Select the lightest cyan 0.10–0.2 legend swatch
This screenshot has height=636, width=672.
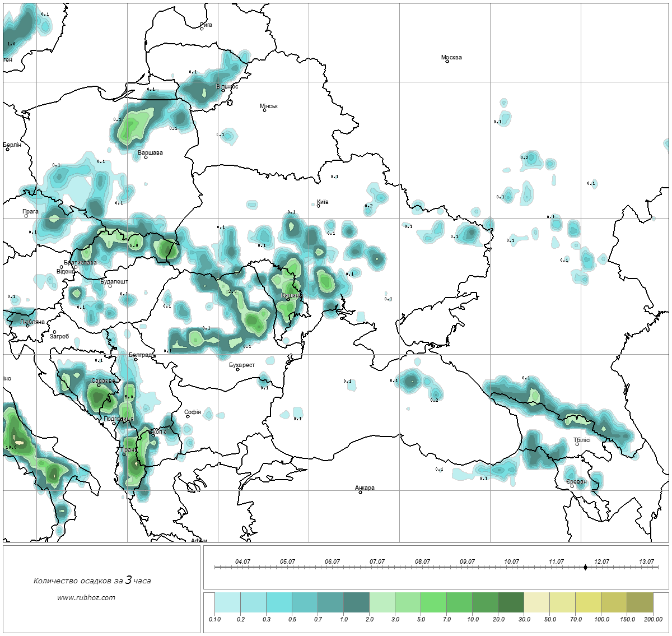tap(227, 603)
